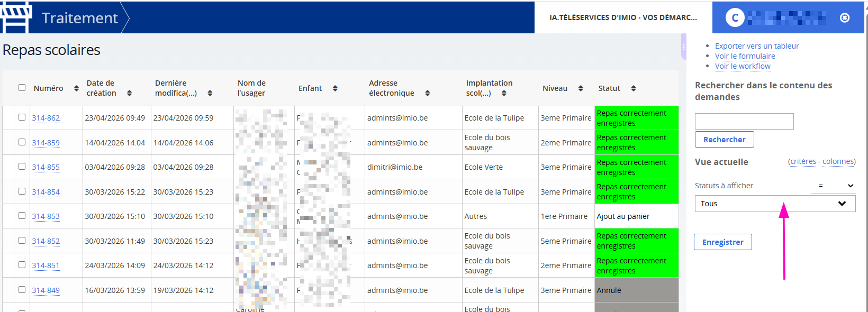
Task: Sort by Enfant column arrows
Action: (x=335, y=88)
